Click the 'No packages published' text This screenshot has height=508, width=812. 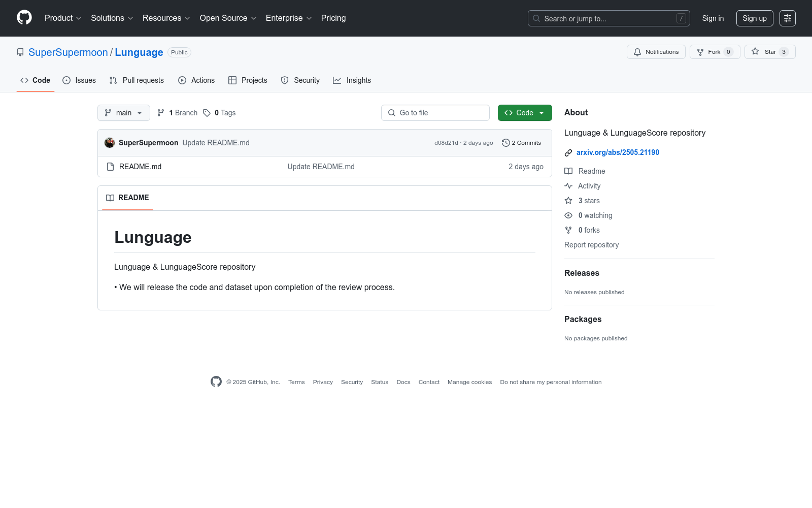coord(596,338)
